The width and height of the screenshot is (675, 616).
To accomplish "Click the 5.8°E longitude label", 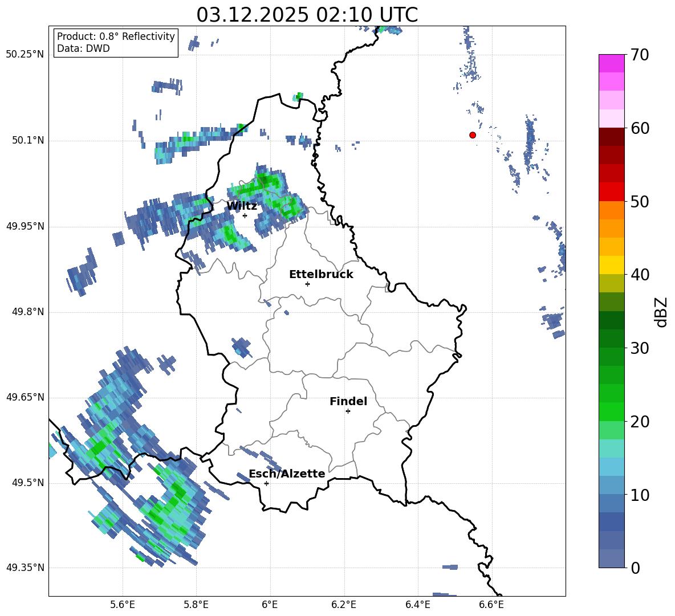I will 196,605.
